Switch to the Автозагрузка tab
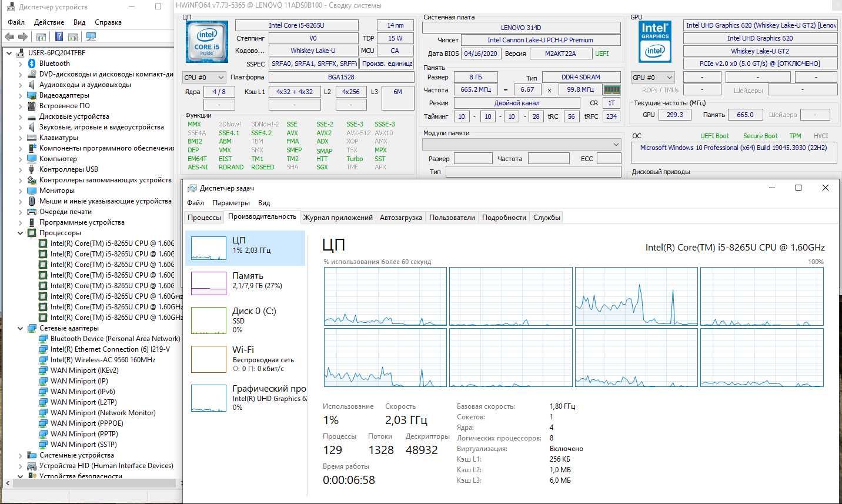The width and height of the screenshot is (842, 504). coord(401,218)
